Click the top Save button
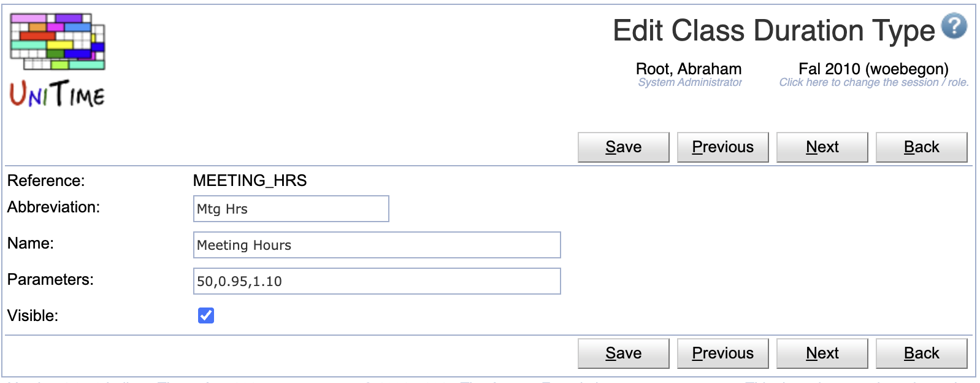 click(624, 147)
